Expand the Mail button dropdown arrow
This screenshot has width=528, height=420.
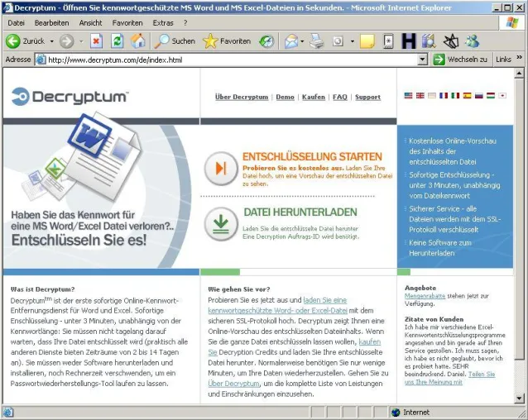coord(302,41)
